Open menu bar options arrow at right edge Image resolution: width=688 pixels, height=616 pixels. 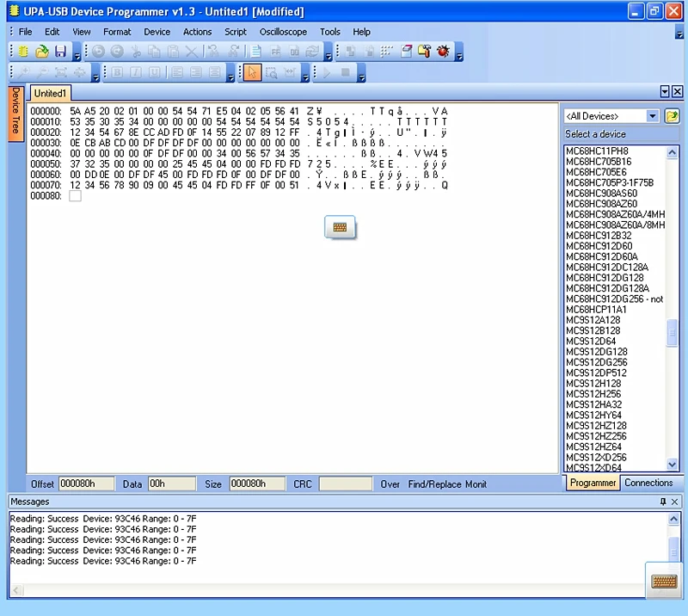click(x=679, y=34)
